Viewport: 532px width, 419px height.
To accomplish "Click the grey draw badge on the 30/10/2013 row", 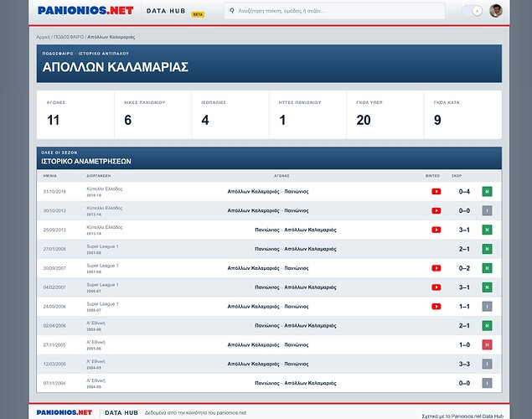I will click(x=487, y=210).
